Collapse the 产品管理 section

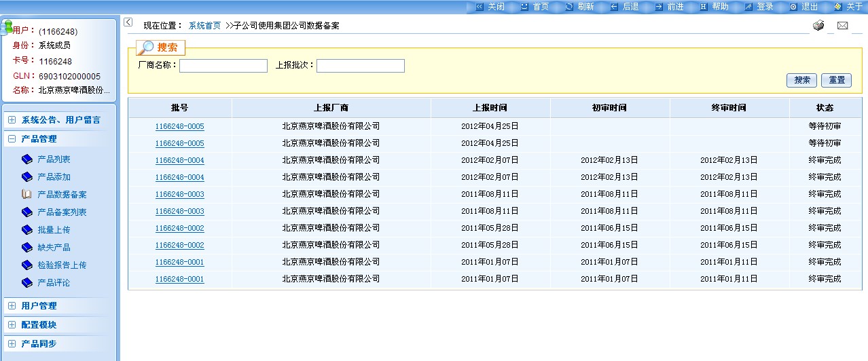click(x=12, y=139)
